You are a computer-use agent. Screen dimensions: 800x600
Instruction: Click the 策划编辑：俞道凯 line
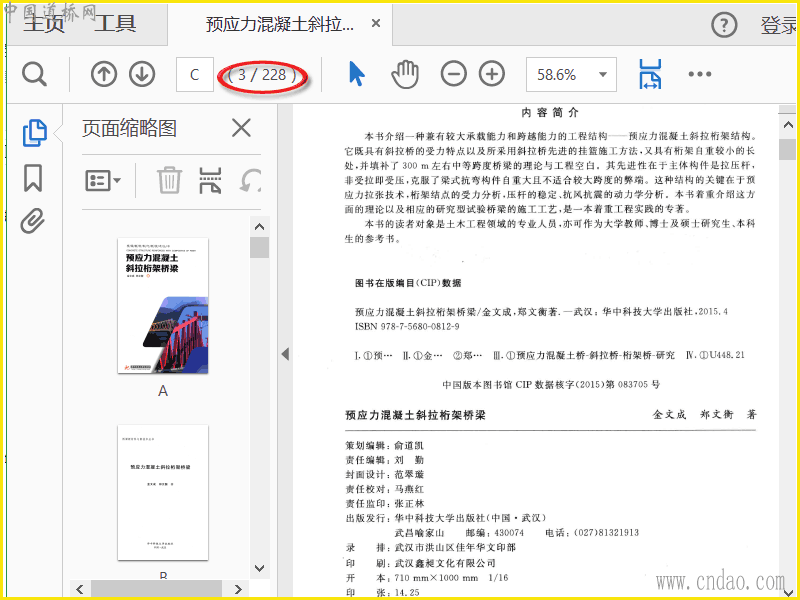[385, 445]
